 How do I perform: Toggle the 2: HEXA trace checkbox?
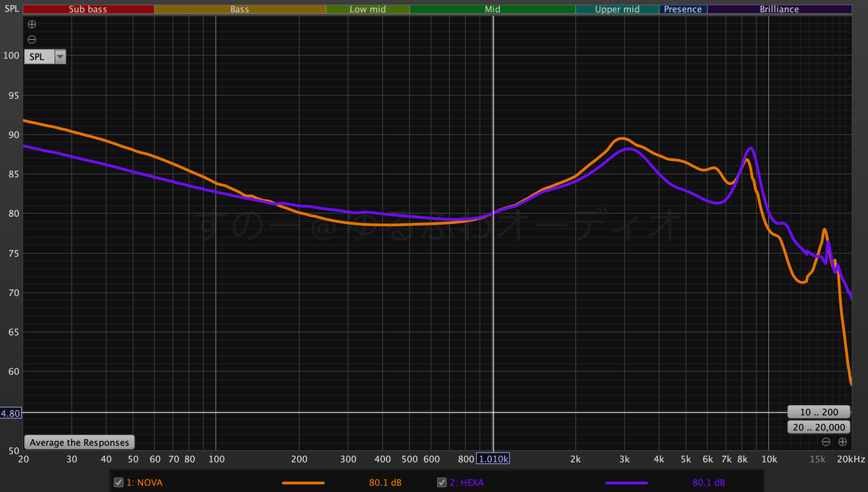coord(442,482)
